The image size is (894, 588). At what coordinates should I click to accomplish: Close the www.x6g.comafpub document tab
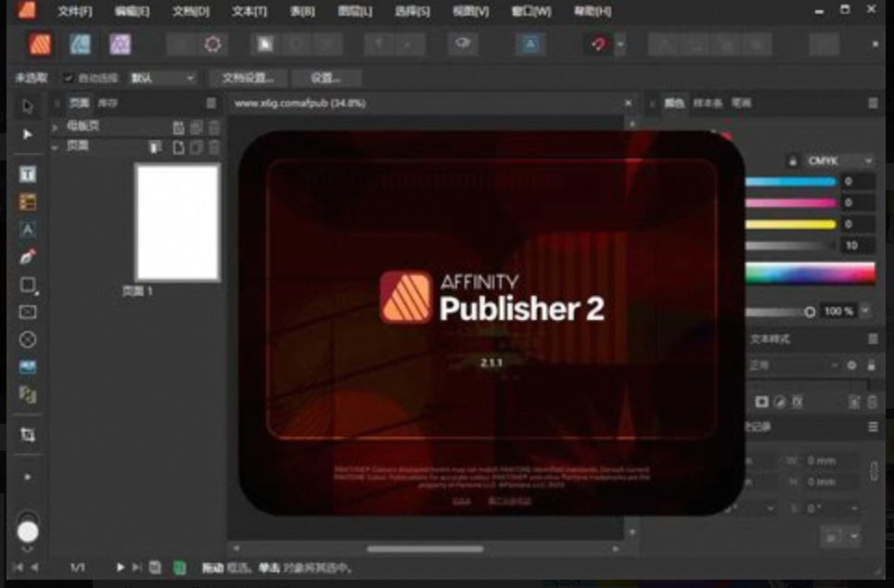[628, 103]
